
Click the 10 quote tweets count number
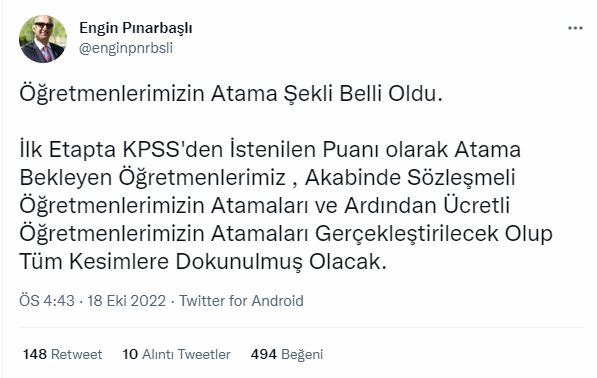[x=130, y=354]
